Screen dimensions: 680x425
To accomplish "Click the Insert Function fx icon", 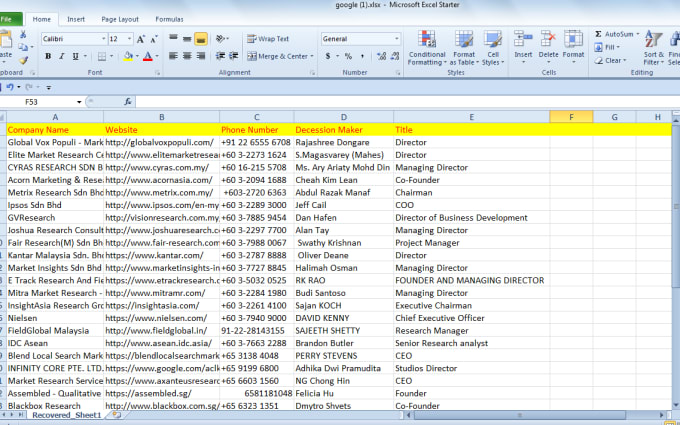I will point(128,102).
